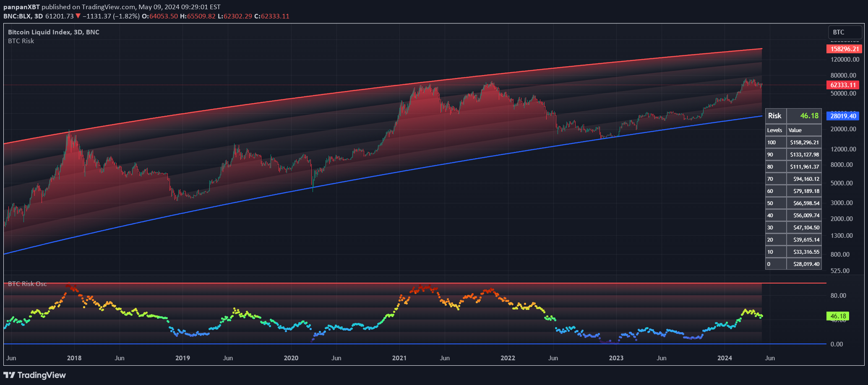Click the Risk header cell in the table

coord(776,116)
